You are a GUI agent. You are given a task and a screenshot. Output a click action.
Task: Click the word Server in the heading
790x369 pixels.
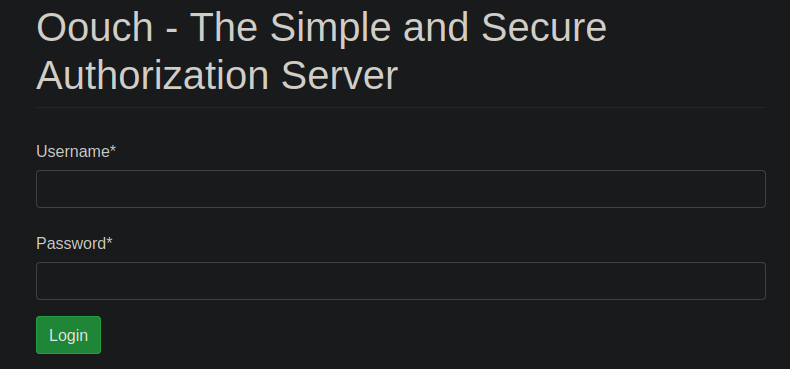pyautogui.click(x=340, y=76)
